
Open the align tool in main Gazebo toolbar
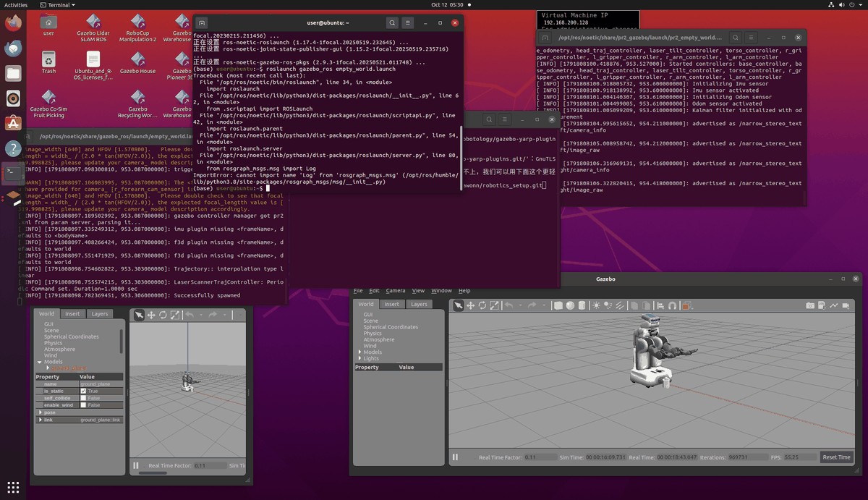[x=660, y=305]
